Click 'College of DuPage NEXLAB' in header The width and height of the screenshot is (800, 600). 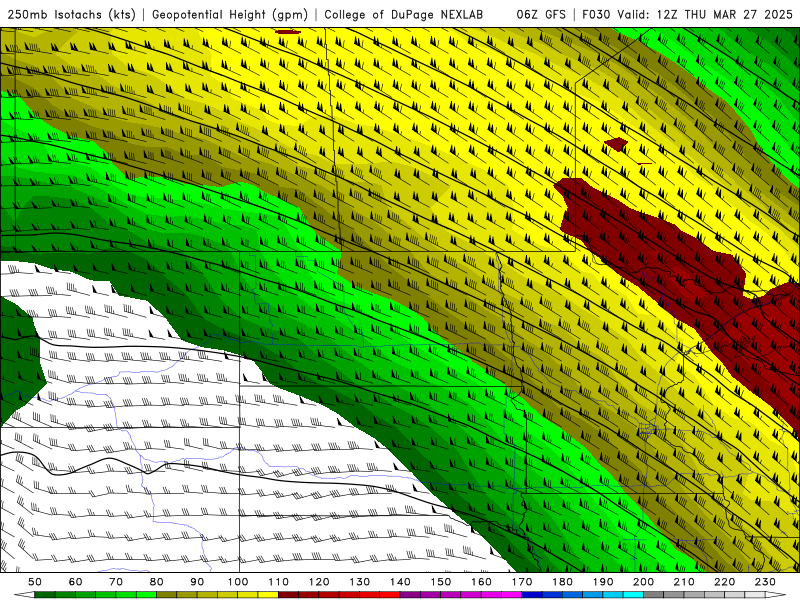(x=404, y=15)
